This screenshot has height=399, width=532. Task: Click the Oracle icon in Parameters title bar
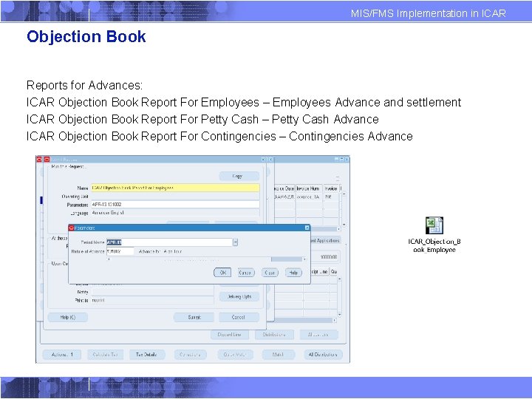click(72, 228)
